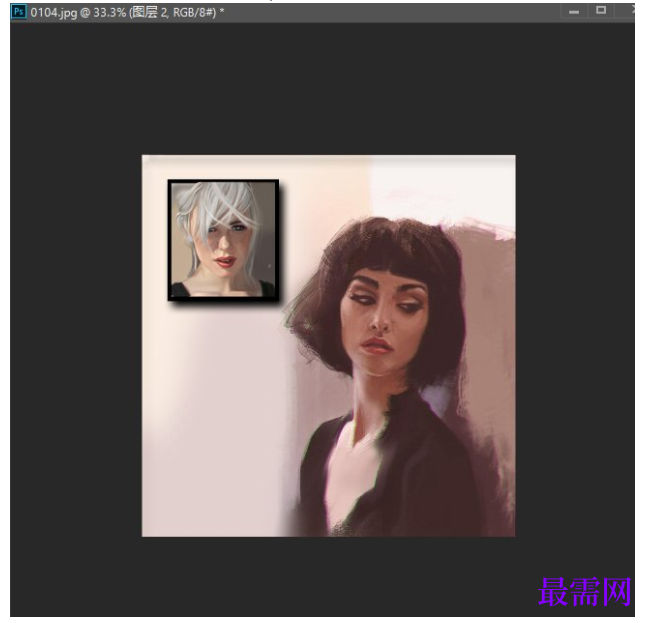650x623 pixels.
Task: Maximize the 0104.jpg document window
Action: (x=601, y=11)
